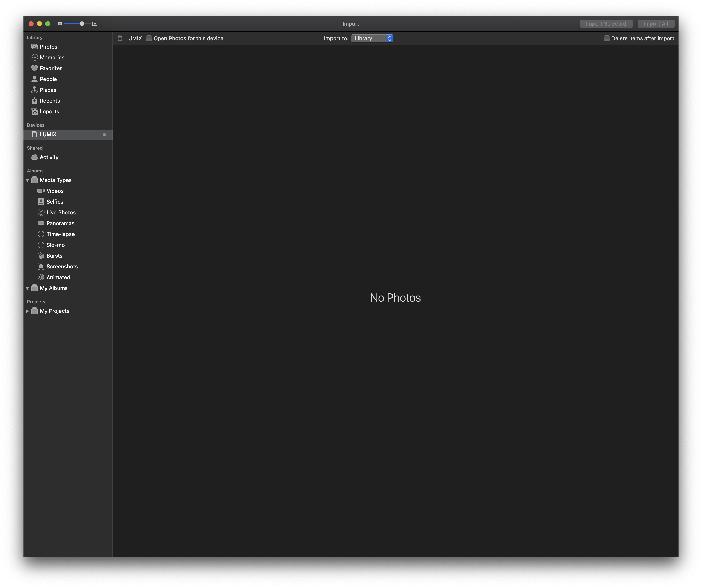The height and width of the screenshot is (588, 702).
Task: Check Delete items after import
Action: 607,38
